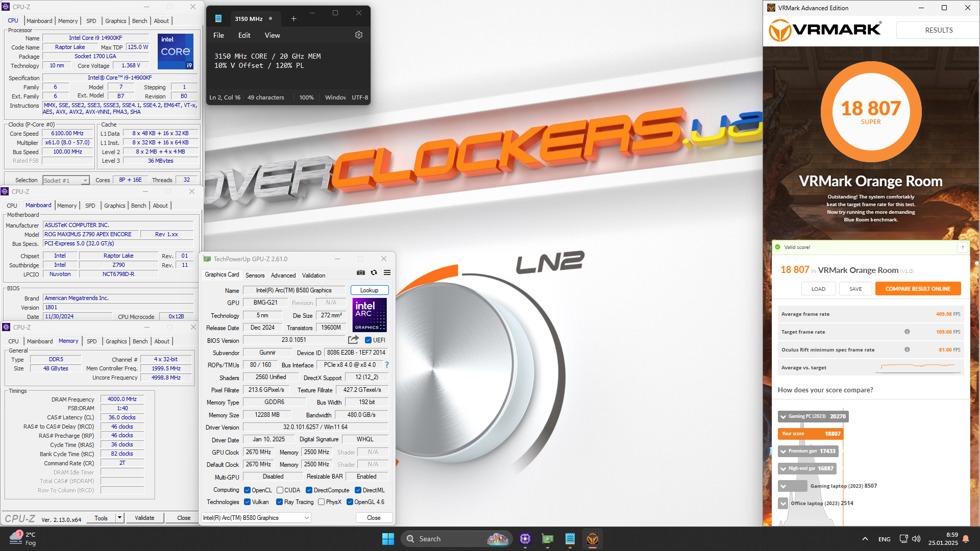Image resolution: width=980 pixels, height=551 pixels.
Task: Expand the Premium gaming 17433 comparison
Action: pos(783,452)
